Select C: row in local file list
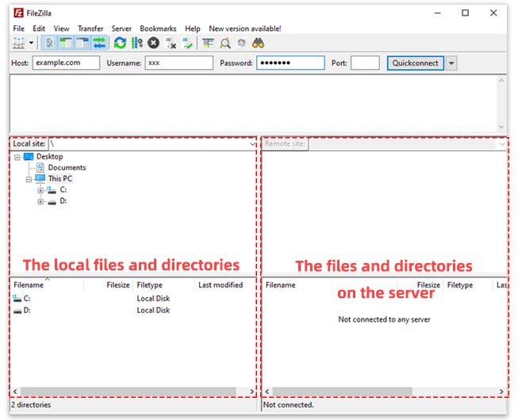Image resolution: width=518 pixels, height=420 pixels. tap(133, 299)
